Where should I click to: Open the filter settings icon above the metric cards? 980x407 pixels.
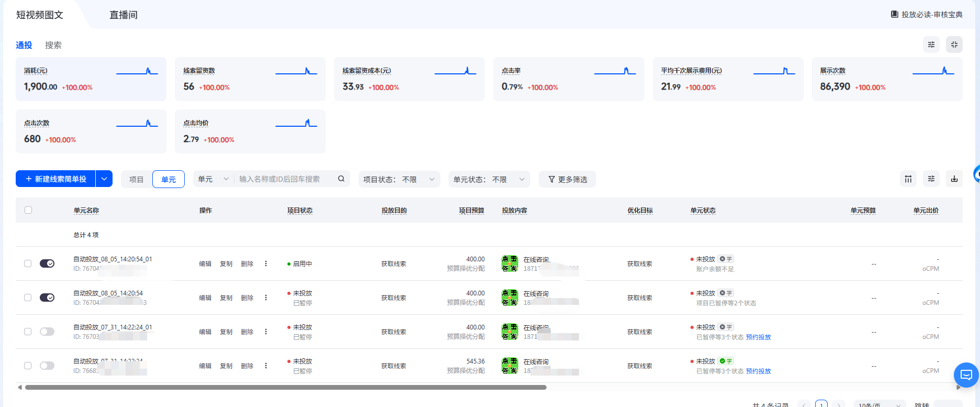931,45
